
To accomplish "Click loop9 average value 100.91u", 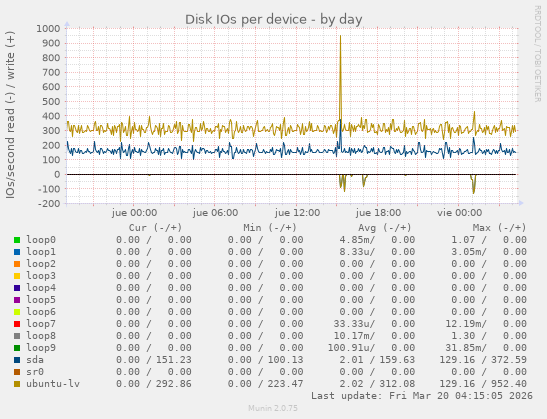I will pos(349,348).
